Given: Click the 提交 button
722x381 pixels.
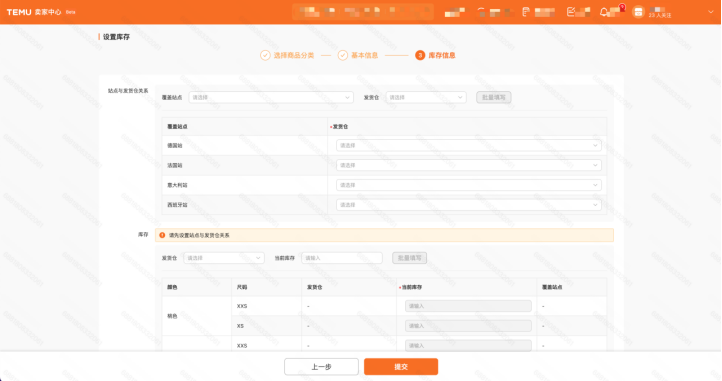Looking at the screenshot, I should coord(401,367).
